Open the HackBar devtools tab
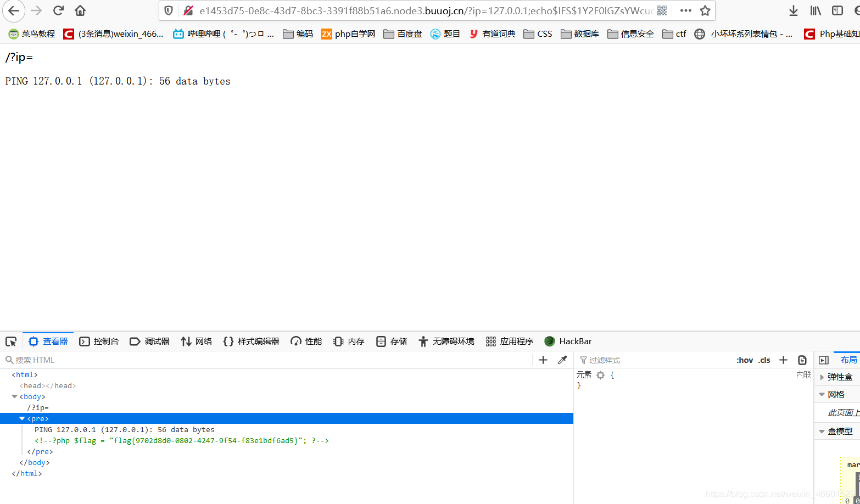 click(568, 341)
